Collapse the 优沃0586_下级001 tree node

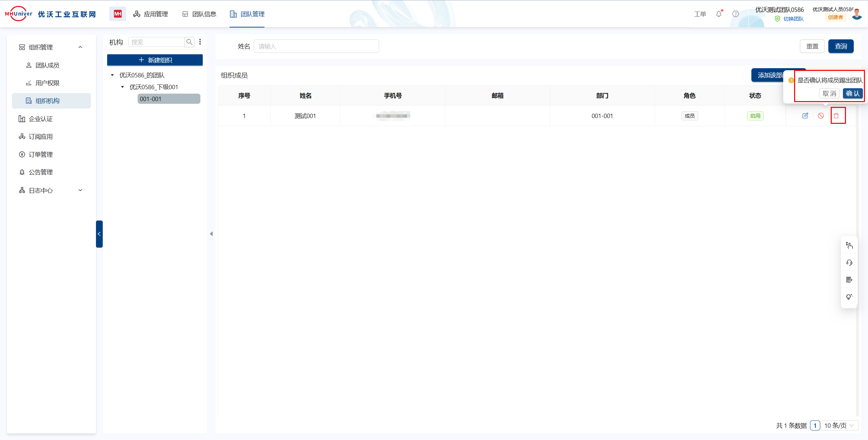123,87
